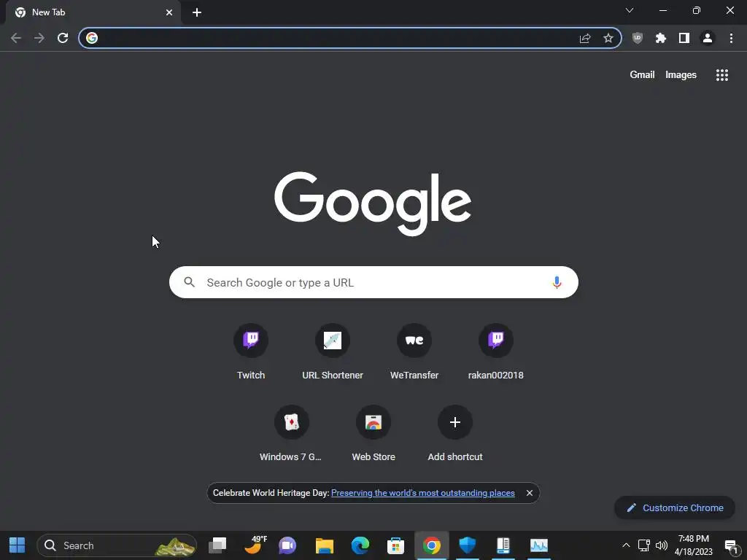
Task: Open the Twitch shortcut
Action: coord(251,351)
